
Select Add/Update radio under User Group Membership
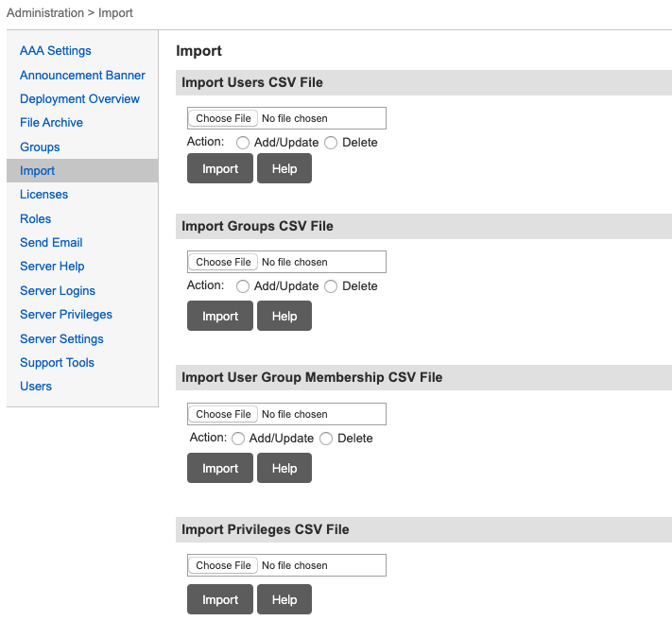(x=238, y=439)
